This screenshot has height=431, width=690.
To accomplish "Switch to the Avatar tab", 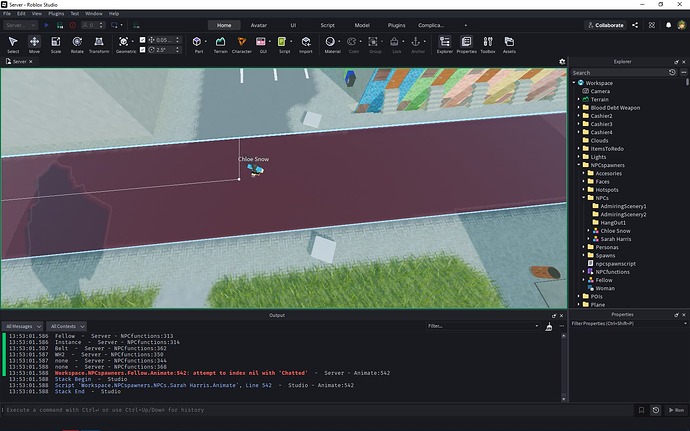I will pyautogui.click(x=259, y=25).
